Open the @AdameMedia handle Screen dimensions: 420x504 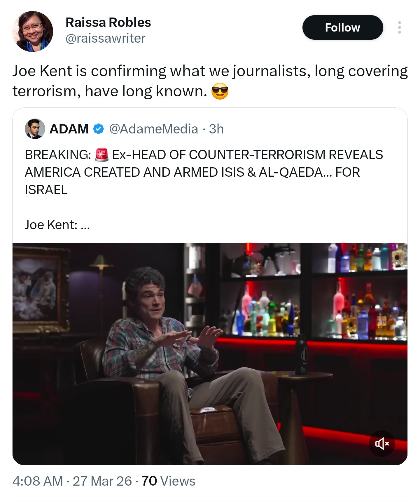point(153,129)
